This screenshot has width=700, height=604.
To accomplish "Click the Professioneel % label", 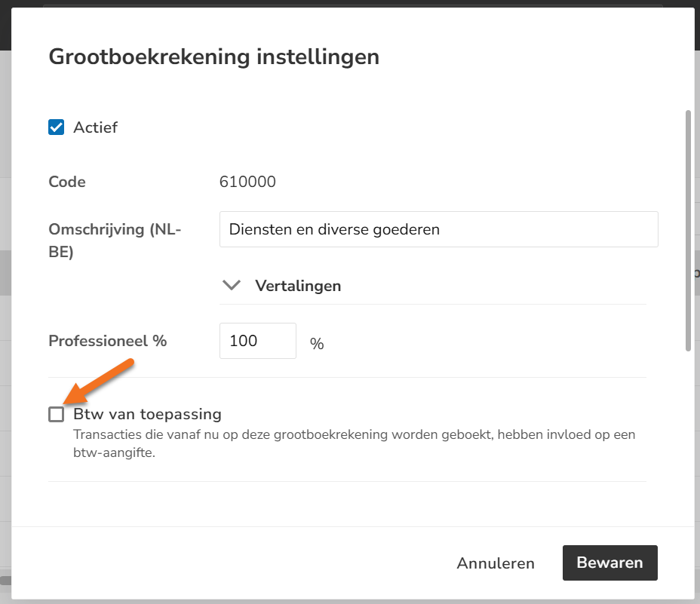I will 108,341.
